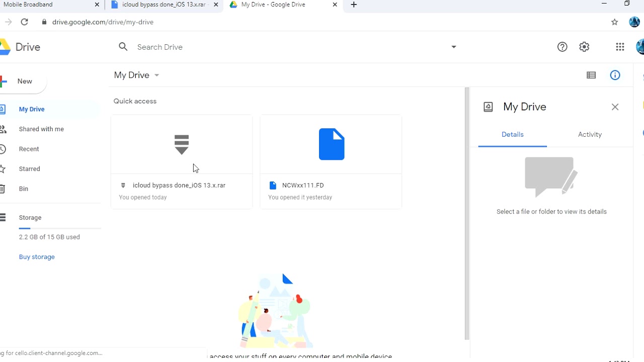The height and width of the screenshot is (362, 644).
Task: Click the 'You opened it yesterday' text
Action: point(300,198)
